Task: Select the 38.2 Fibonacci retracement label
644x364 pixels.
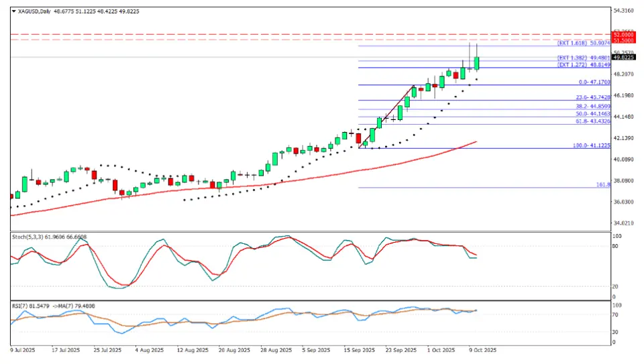Action: [591, 107]
